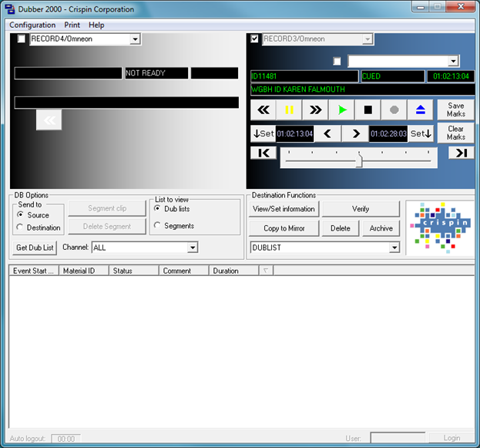Click the Copy to Mirror button

coord(284,228)
